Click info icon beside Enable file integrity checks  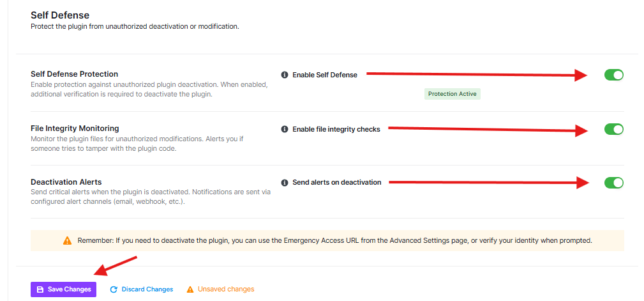pyautogui.click(x=285, y=129)
